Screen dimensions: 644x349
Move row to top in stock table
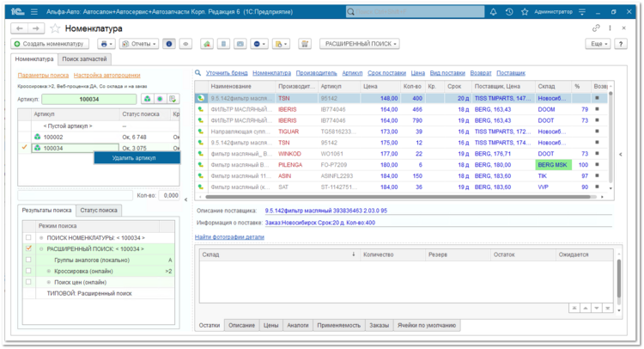point(574,308)
